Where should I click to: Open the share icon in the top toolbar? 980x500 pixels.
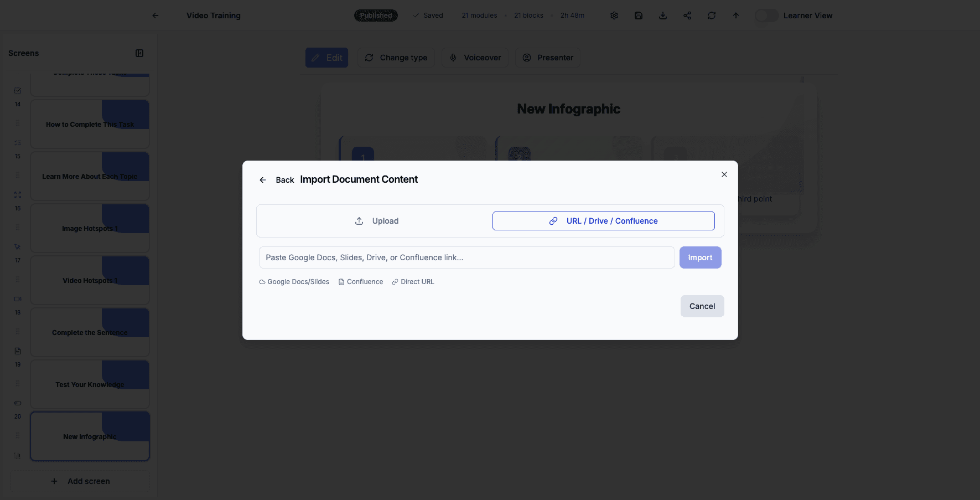[687, 15]
